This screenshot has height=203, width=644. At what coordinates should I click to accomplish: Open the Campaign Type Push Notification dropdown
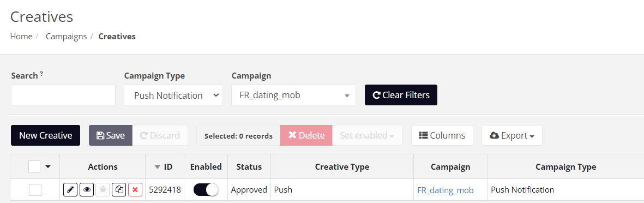[173, 95]
